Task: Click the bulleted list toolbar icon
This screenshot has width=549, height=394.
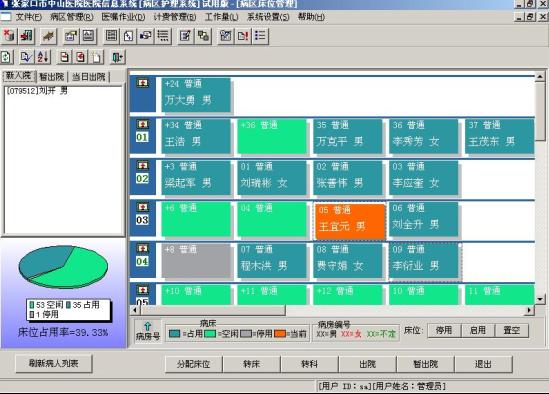Action: 260,36
